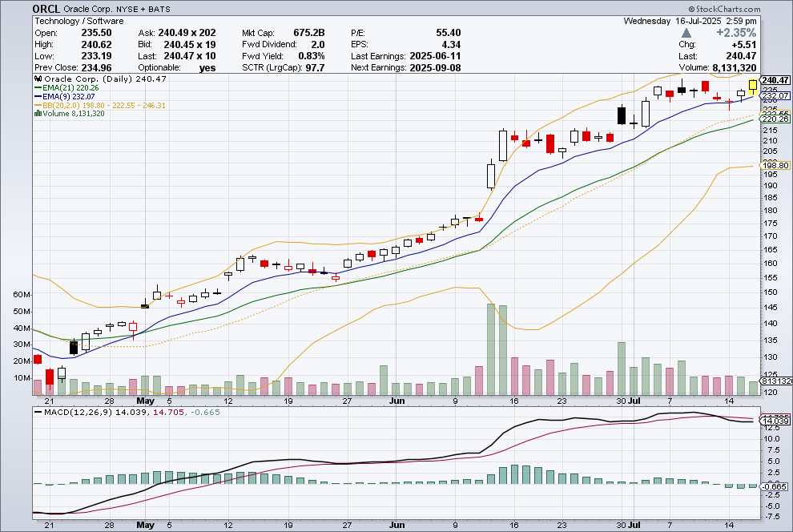Click the Bid quote '240.45 x 19'
793x532 pixels.
pyautogui.click(x=190, y=45)
